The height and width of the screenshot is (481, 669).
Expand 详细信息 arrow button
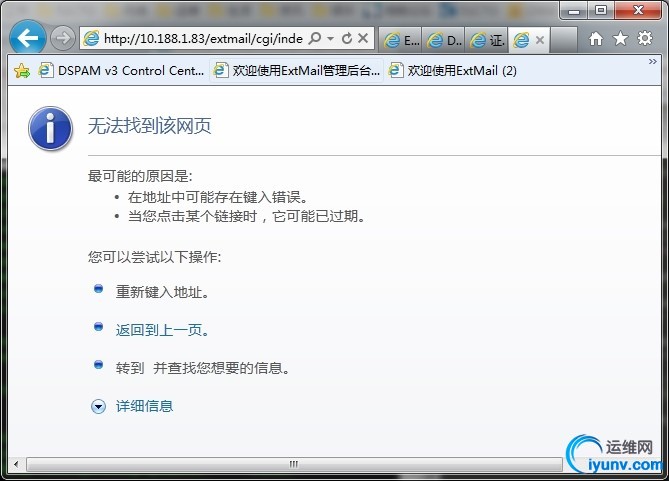point(98,406)
